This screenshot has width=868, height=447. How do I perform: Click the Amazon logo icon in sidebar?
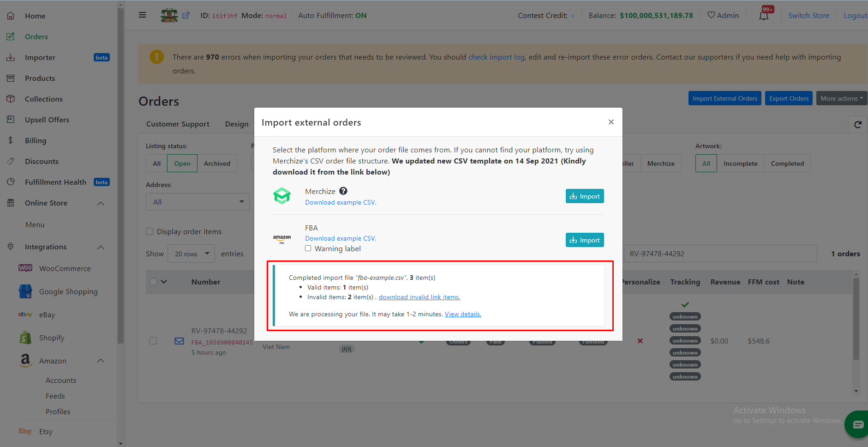point(25,361)
